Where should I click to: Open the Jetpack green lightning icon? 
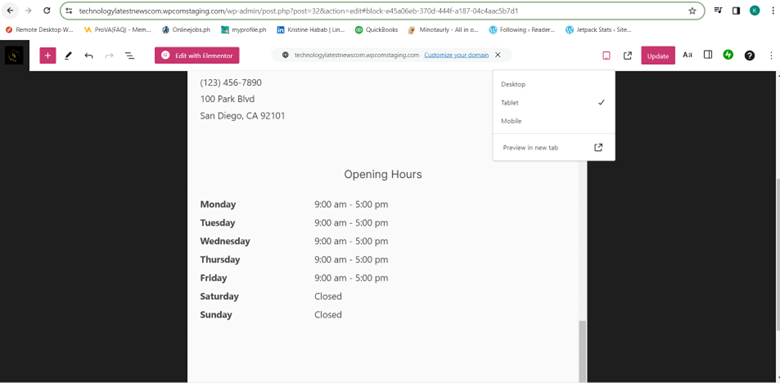pos(728,55)
